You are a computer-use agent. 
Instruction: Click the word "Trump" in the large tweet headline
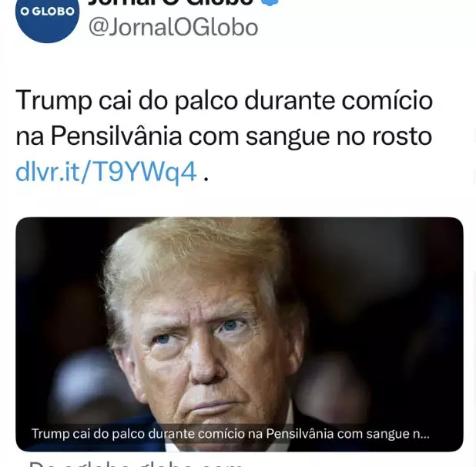click(54, 100)
